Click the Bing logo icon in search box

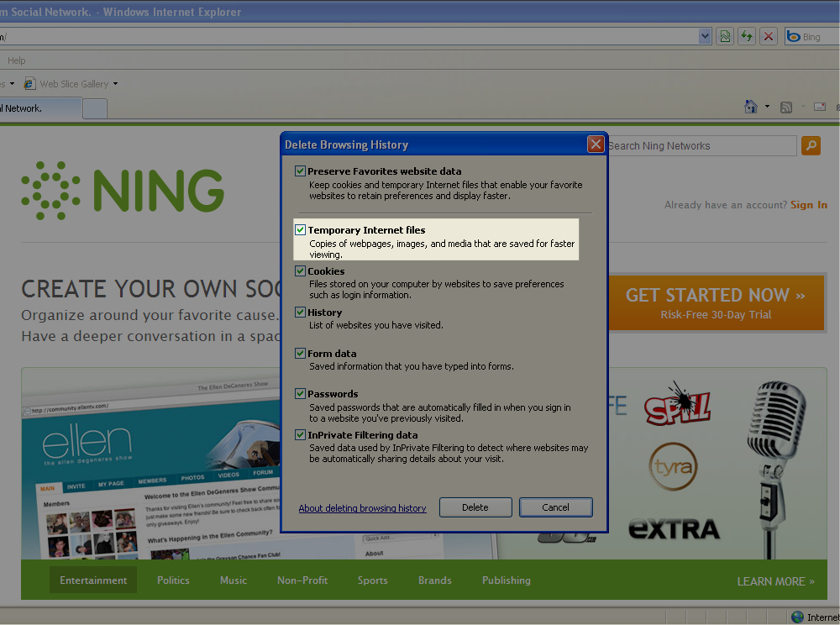click(794, 36)
